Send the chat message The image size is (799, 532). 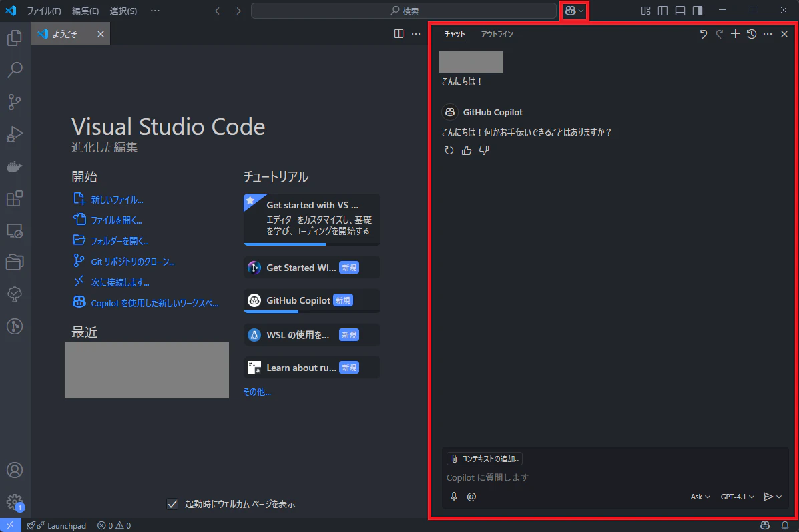point(768,497)
